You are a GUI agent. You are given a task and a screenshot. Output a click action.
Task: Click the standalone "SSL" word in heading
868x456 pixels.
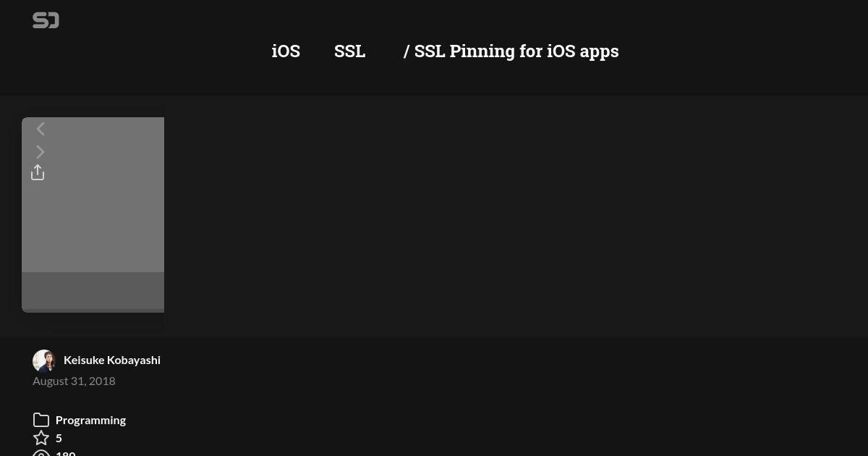(x=349, y=51)
